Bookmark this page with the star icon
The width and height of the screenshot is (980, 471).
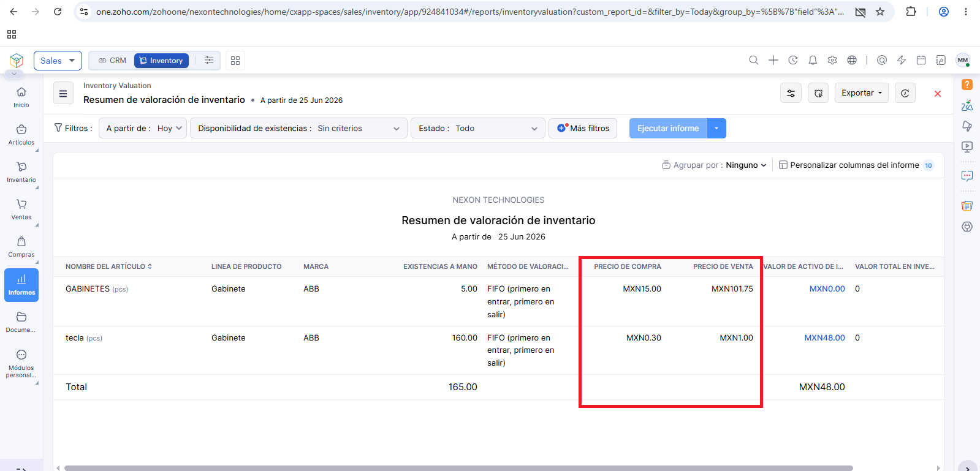click(880, 12)
